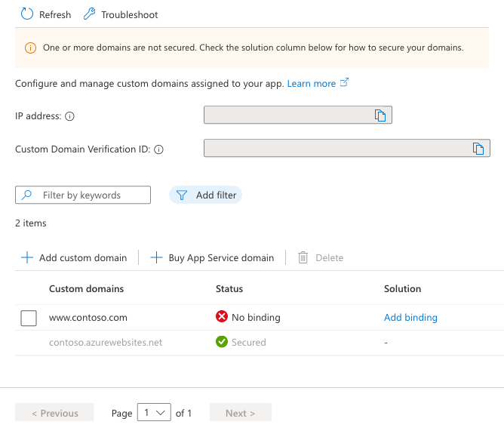504x437 pixels.
Task: Click the Add filter funnel icon
Action: (181, 195)
